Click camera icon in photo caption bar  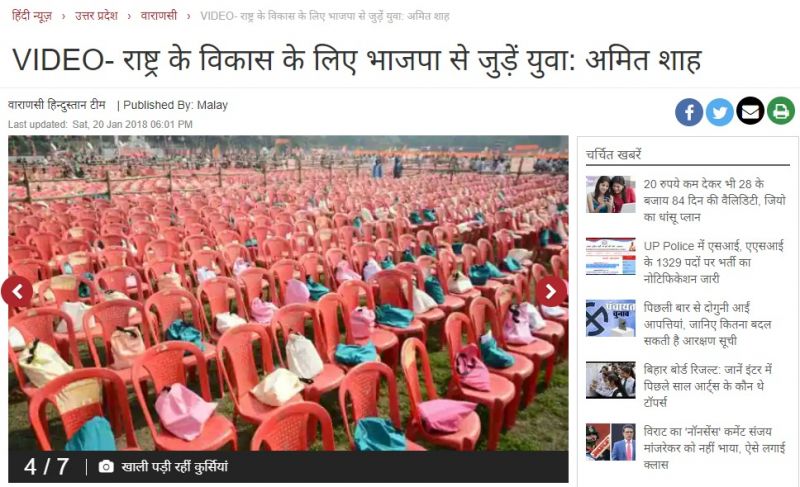(106, 467)
